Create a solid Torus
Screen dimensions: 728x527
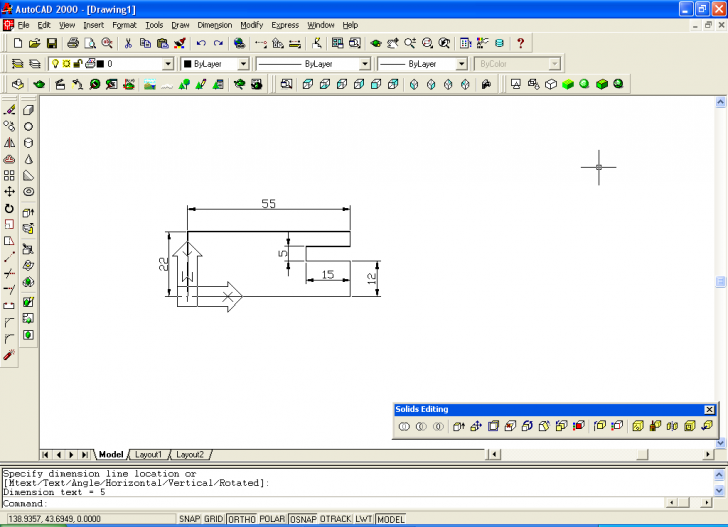coord(28,192)
